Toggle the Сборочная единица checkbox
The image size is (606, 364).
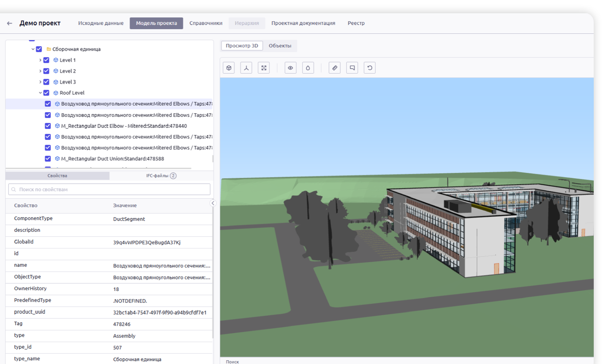39,49
